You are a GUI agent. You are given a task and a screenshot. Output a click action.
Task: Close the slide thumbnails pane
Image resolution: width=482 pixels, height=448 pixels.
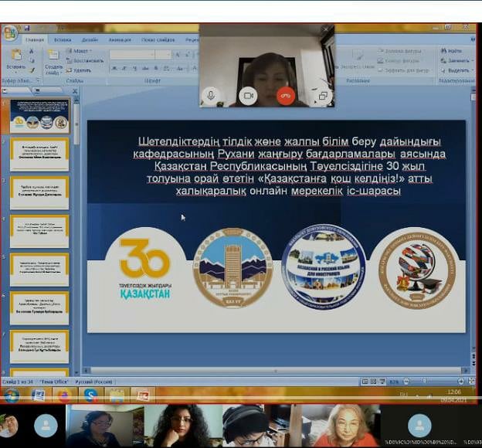[x=76, y=93]
